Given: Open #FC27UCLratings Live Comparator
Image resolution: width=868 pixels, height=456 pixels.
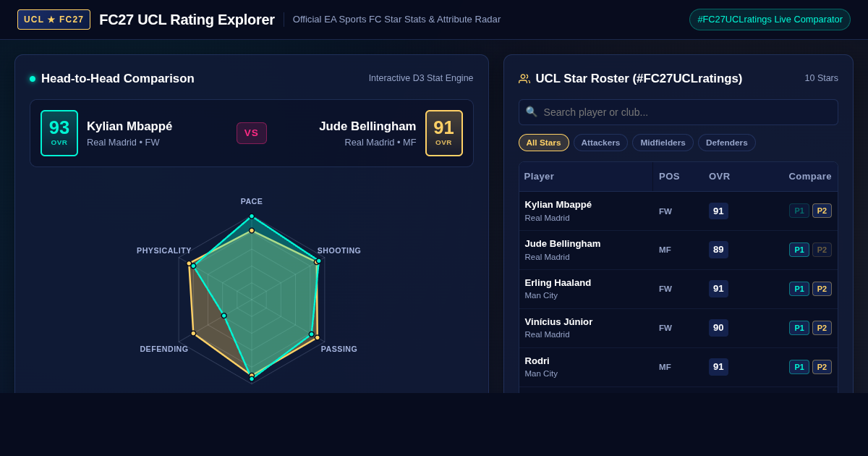Looking at the screenshot, I should pos(770,20).
